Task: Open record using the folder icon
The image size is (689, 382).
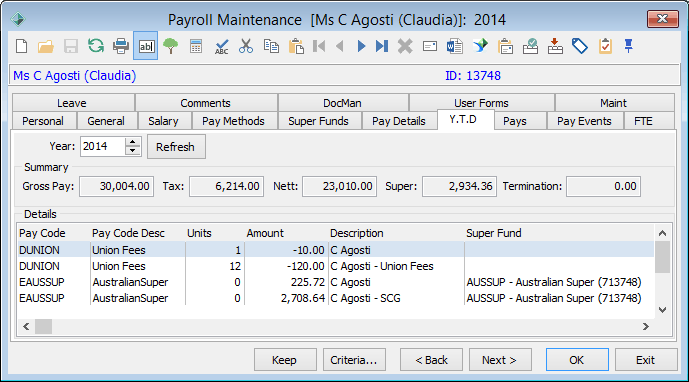Action: point(46,46)
